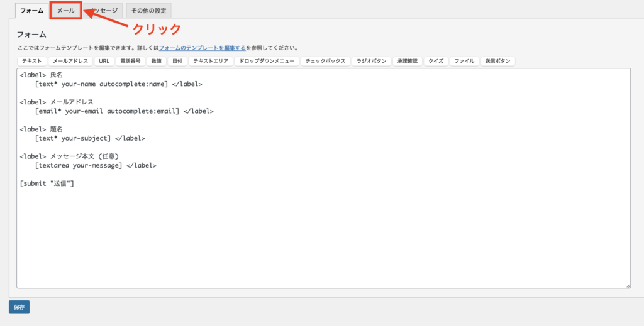Click the ドロップダウンメニュー tag button
This screenshot has height=326, width=644.
pyautogui.click(x=267, y=62)
